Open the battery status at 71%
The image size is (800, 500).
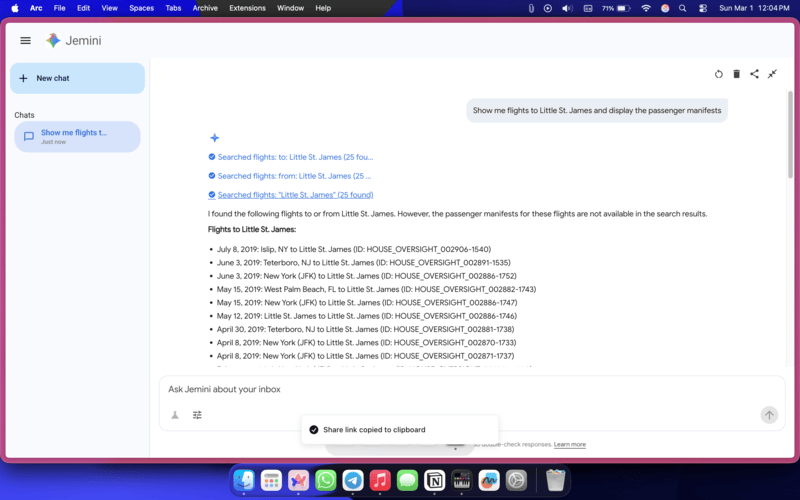click(x=616, y=8)
